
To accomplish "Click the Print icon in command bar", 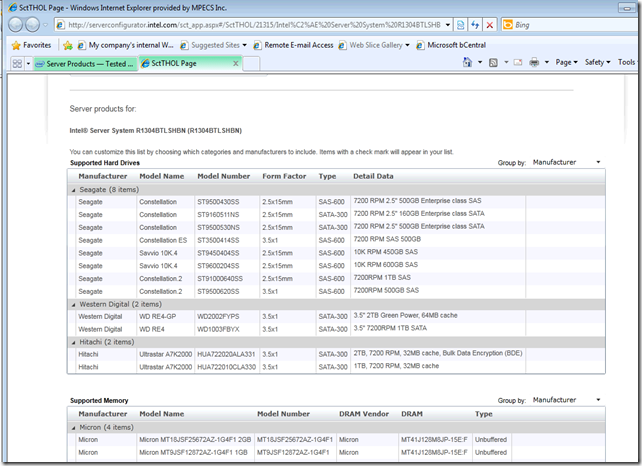I will click(x=535, y=63).
